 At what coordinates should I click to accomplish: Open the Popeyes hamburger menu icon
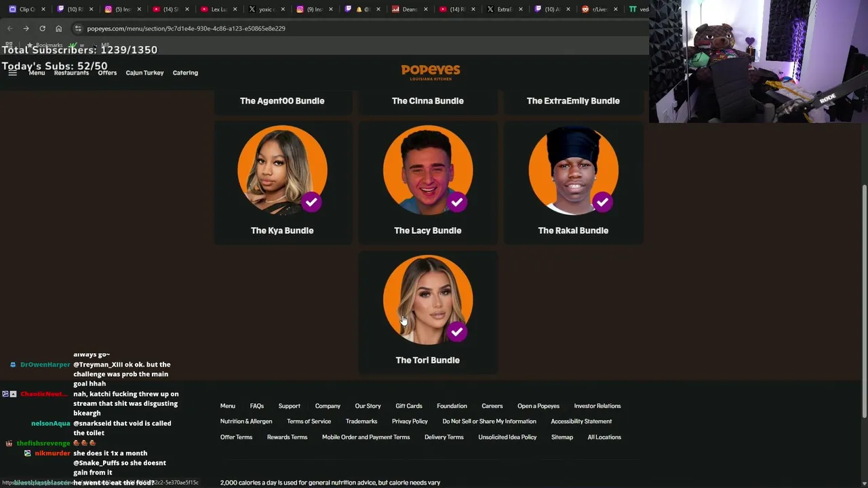point(12,73)
